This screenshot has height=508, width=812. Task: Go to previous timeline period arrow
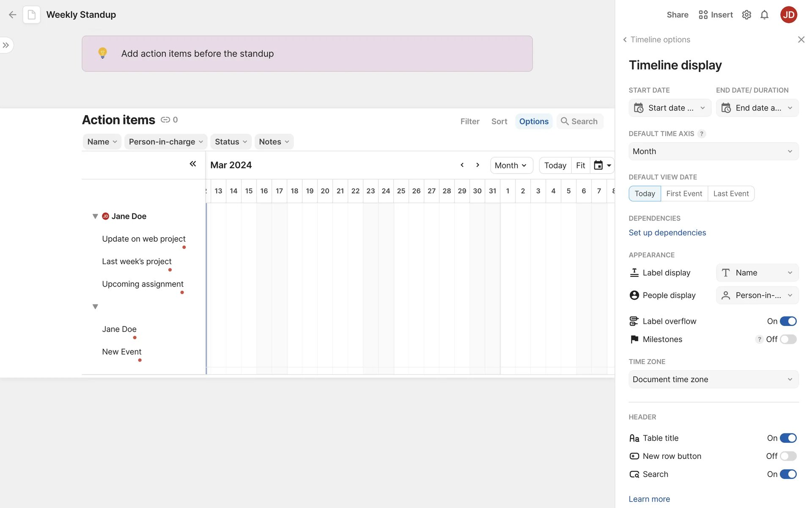click(462, 165)
